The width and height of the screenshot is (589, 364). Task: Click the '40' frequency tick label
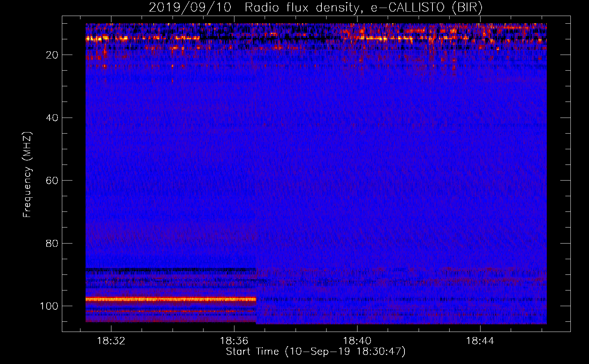(52, 118)
